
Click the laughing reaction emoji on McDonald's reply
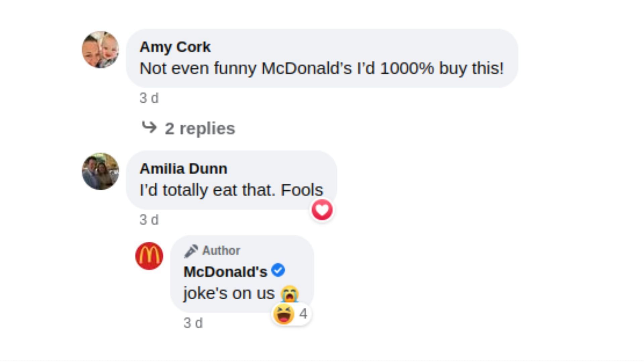coord(284,314)
